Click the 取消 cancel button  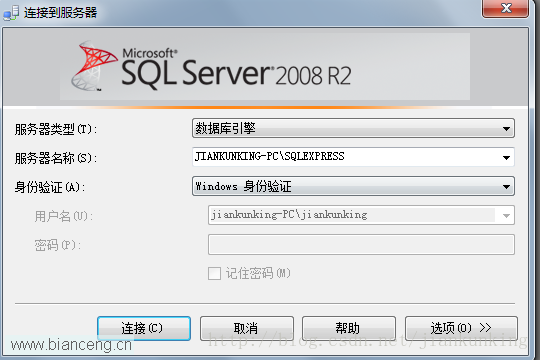tap(247, 328)
